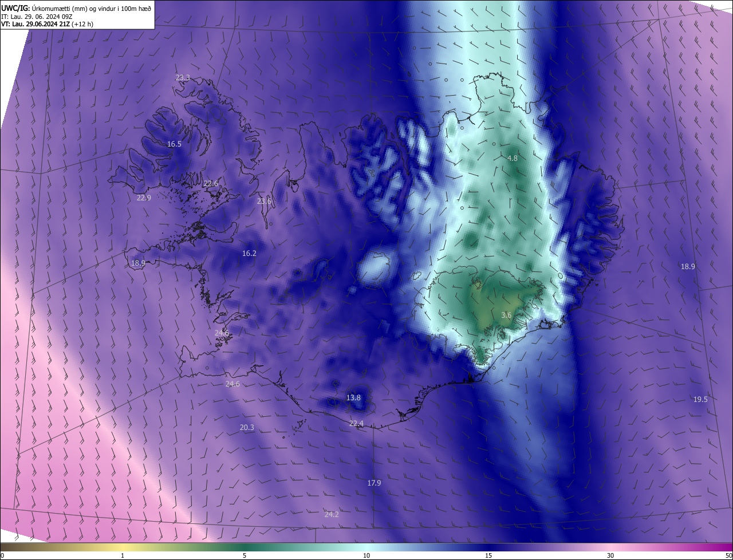This screenshot has width=733, height=560.
Task: Click the 13.8 map value
Action: [x=354, y=398]
